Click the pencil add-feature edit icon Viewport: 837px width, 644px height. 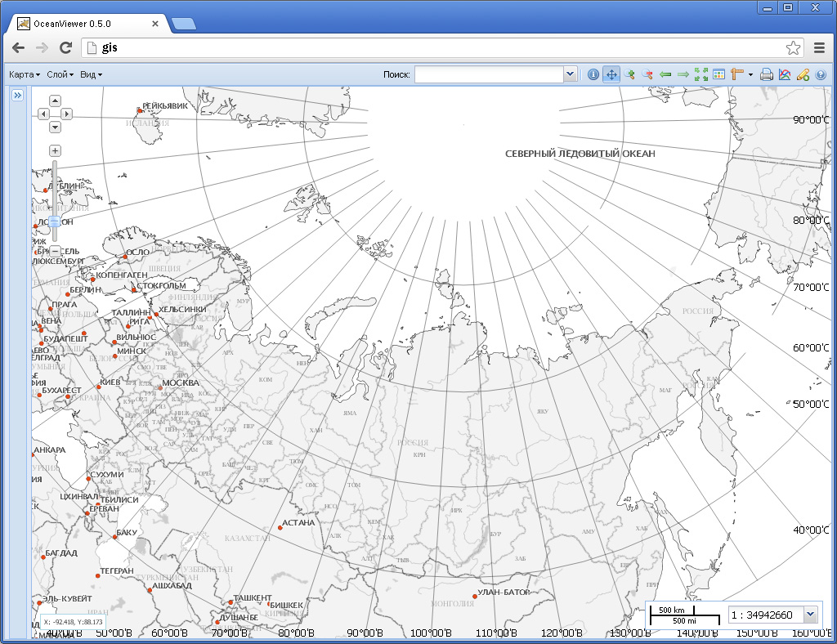point(803,74)
